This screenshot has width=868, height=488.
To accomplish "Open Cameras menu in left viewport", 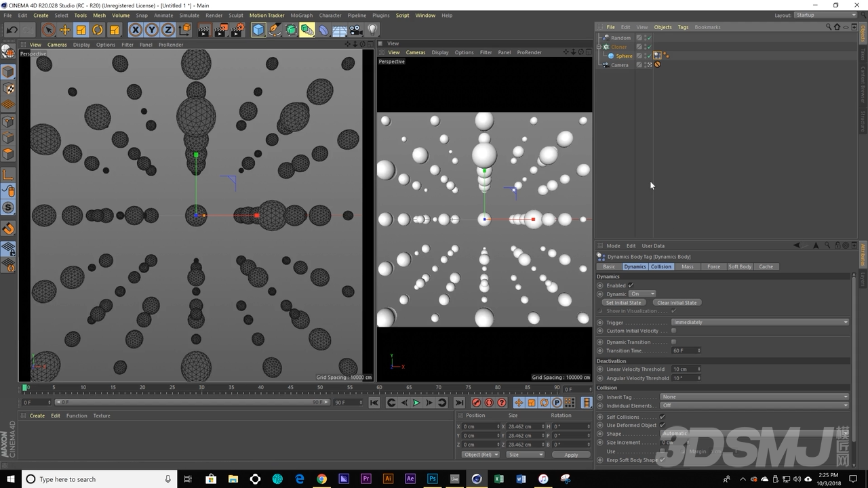I will pos(57,45).
